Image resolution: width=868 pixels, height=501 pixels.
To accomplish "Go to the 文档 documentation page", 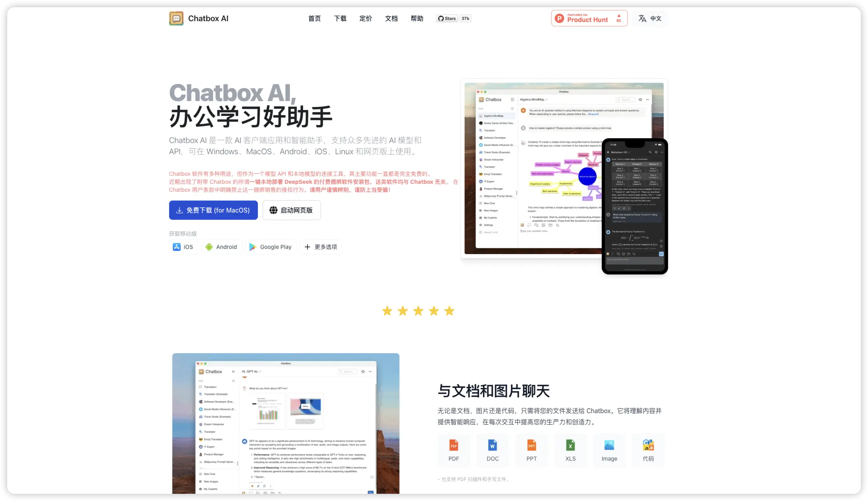I will pyautogui.click(x=391, y=18).
